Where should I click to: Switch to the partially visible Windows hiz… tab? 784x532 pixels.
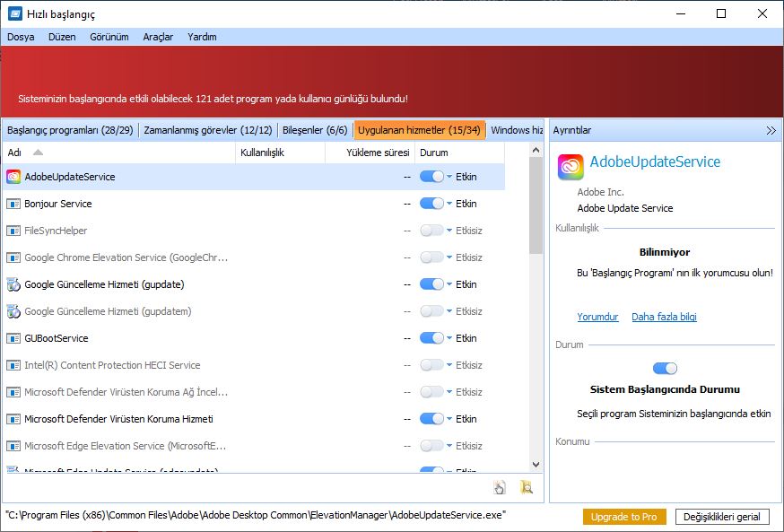tap(516, 130)
